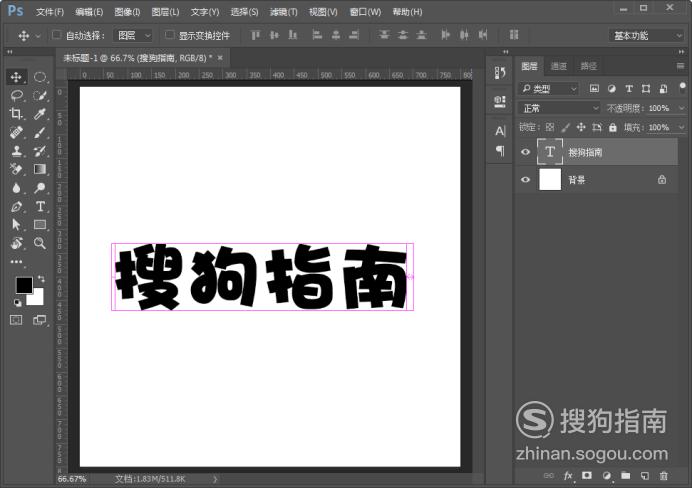Hide the 背景 layer
This screenshot has width=692, height=488.
pos(525,180)
